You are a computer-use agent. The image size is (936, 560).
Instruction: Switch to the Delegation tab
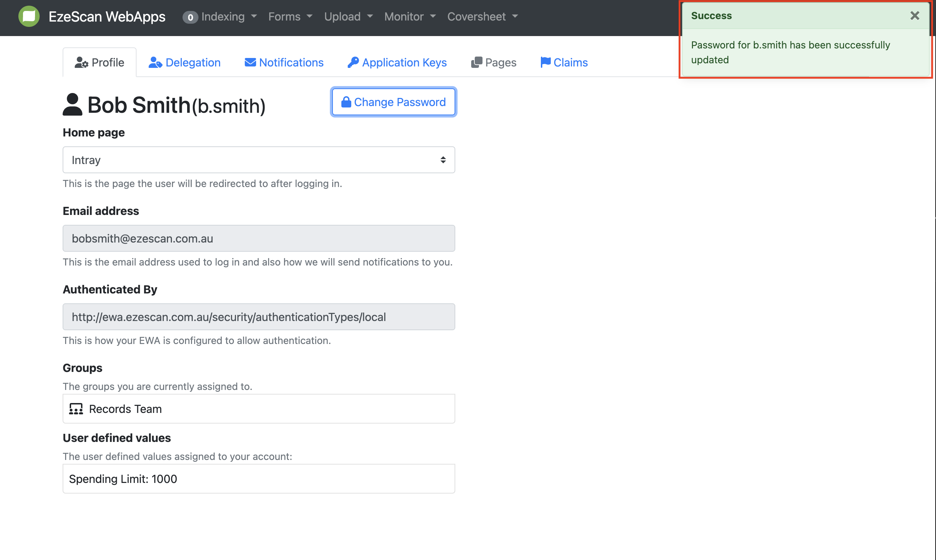coord(185,62)
